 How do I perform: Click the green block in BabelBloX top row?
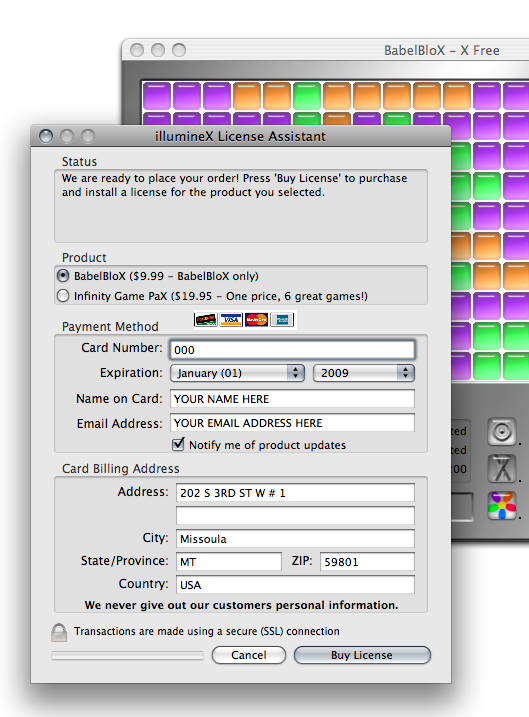pos(307,96)
